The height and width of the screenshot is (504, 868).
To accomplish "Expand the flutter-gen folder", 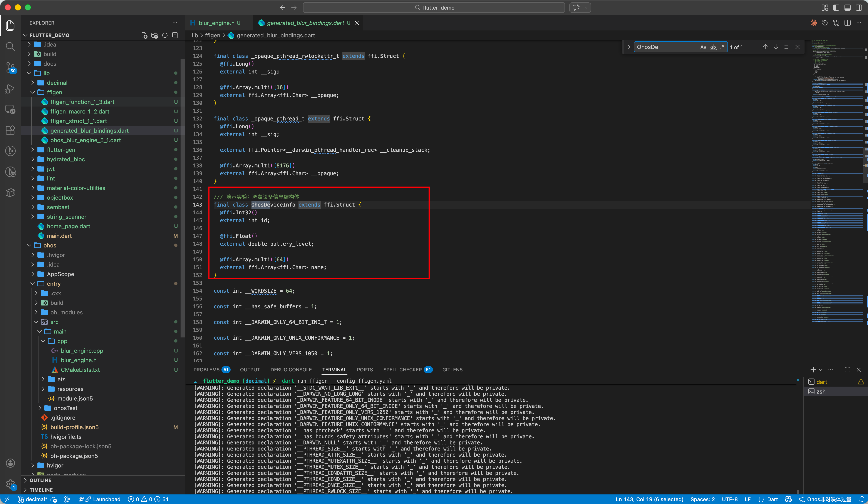I will [61, 150].
